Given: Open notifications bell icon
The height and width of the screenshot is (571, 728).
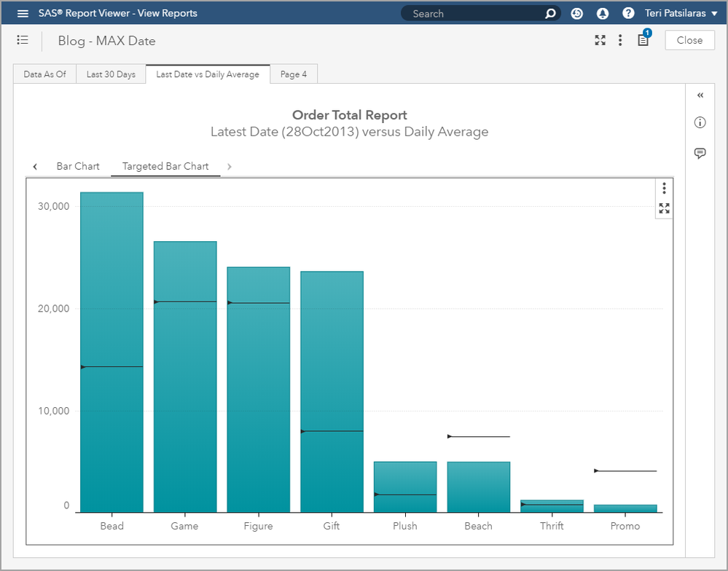Looking at the screenshot, I should pos(602,13).
